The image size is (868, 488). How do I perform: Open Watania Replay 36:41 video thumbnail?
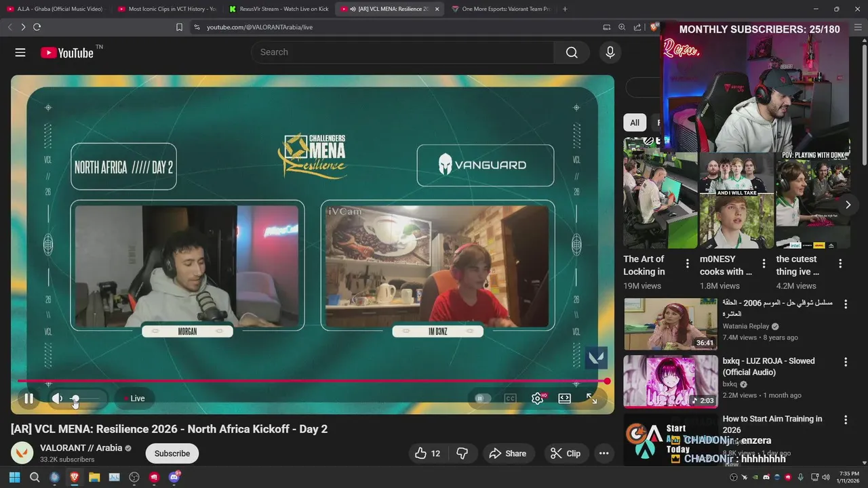pos(671,324)
